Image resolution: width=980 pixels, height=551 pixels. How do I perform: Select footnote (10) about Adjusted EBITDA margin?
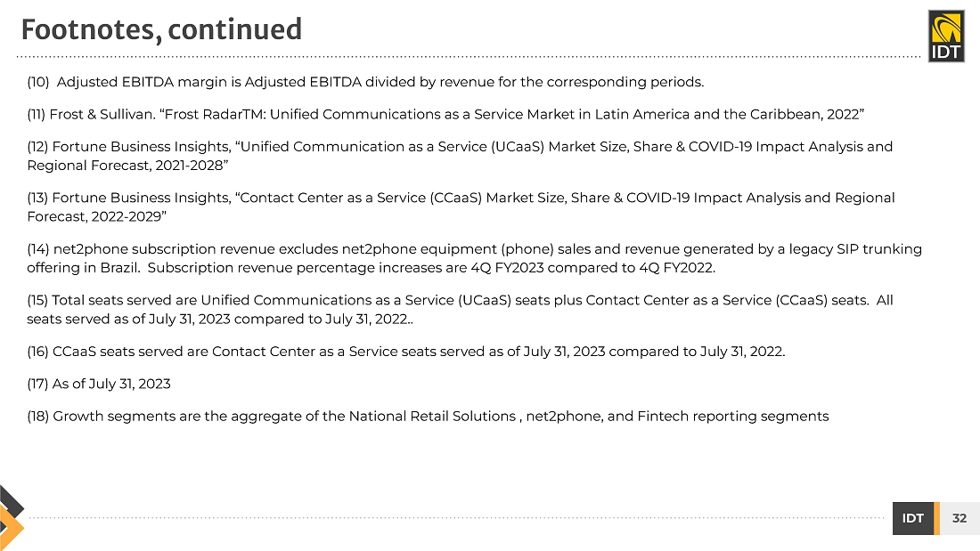[x=365, y=83]
